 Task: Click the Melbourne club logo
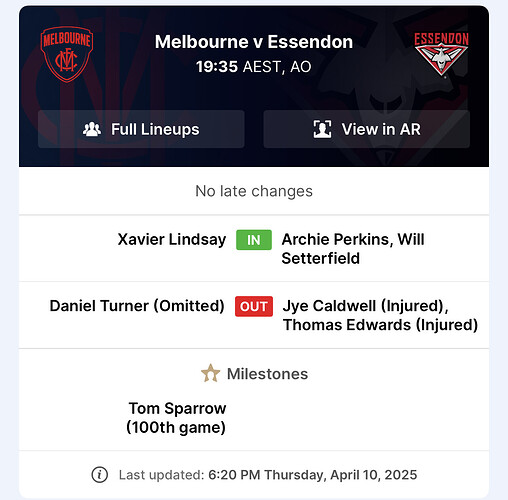tap(67, 54)
